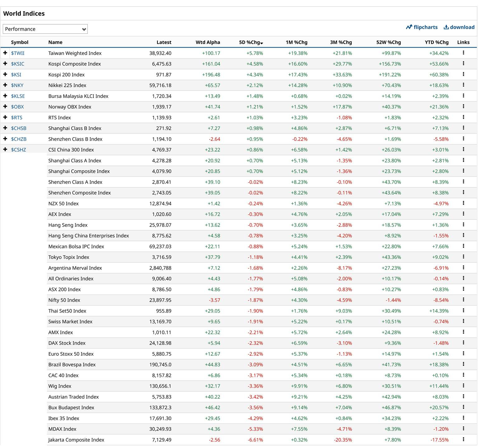The height and width of the screenshot is (448, 488).
Task: Open links menu for ASX 200 Index
Action: pos(463,289)
